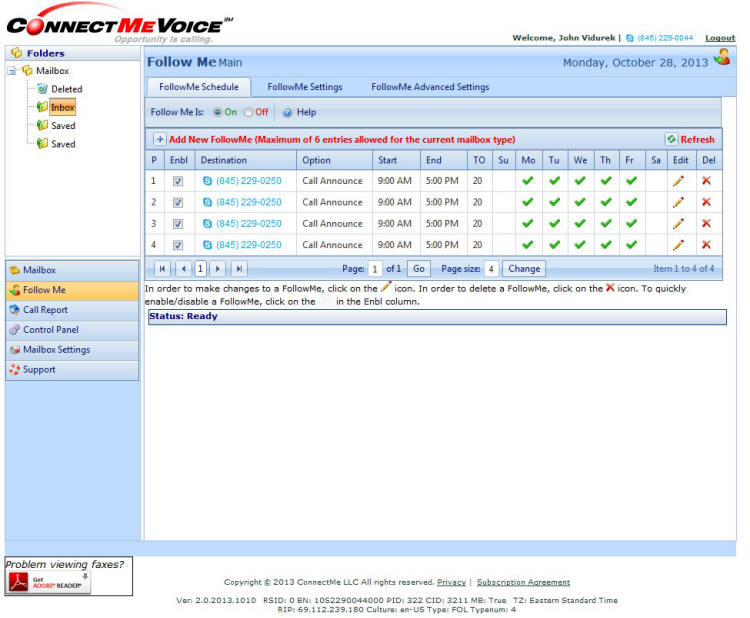Delete FollowMe entry in row 1
The image size is (750, 618).
[x=706, y=181]
